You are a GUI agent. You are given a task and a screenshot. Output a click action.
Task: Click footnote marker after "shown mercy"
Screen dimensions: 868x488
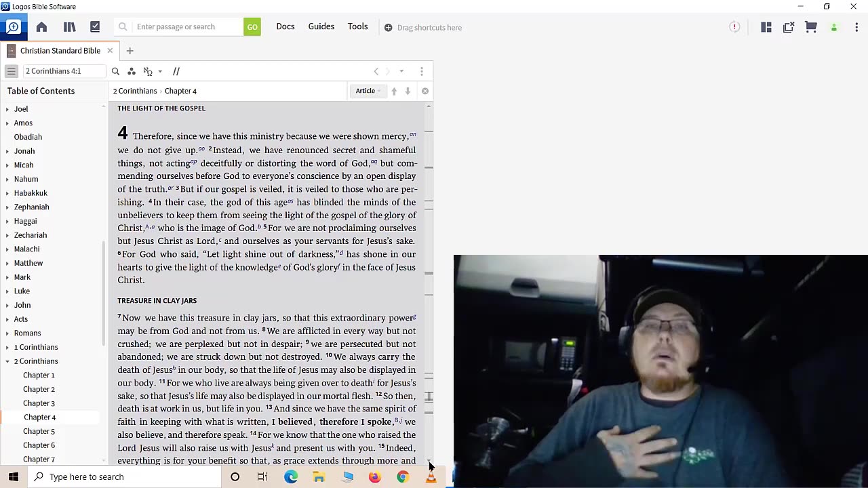(x=413, y=134)
